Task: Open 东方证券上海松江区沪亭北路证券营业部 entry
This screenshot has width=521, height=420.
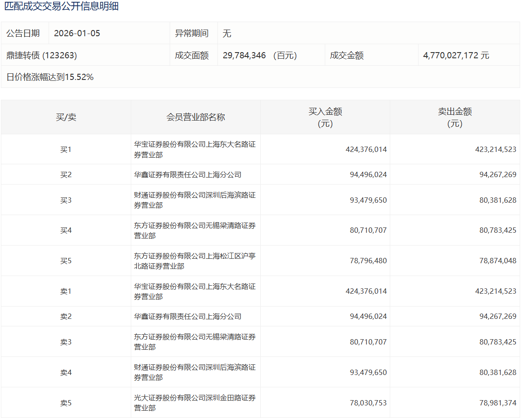Action: [194, 261]
